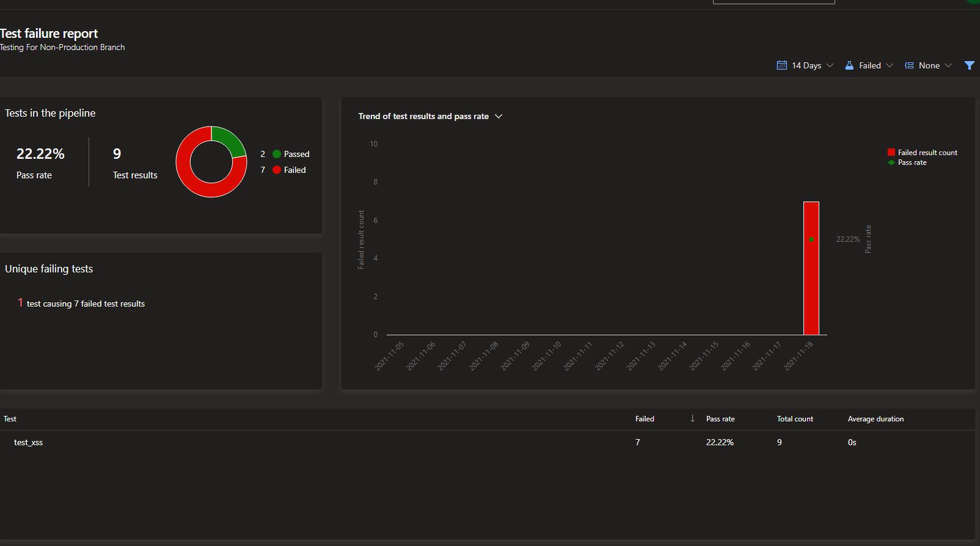
Task: Click the green pass rate dot on the bar
Action: 811,239
